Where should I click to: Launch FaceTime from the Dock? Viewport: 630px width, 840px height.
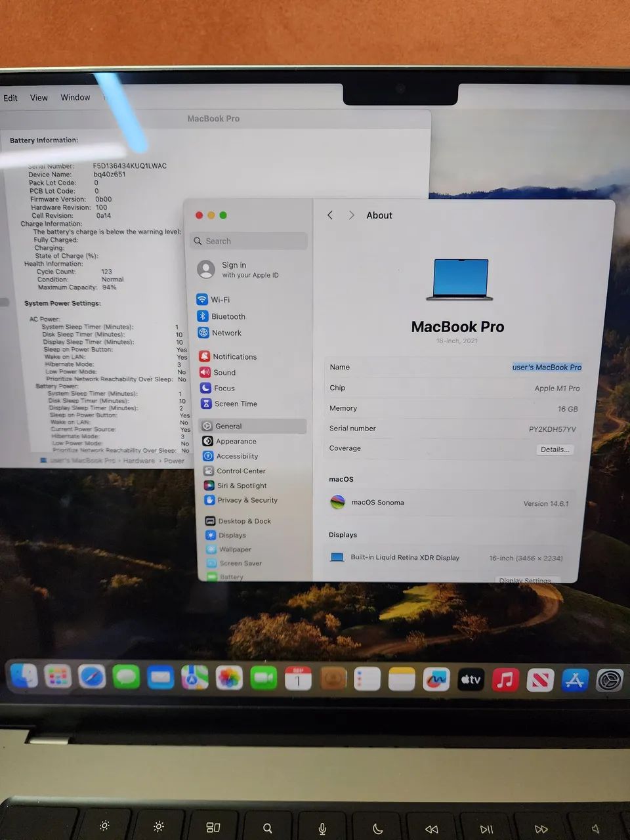click(263, 678)
